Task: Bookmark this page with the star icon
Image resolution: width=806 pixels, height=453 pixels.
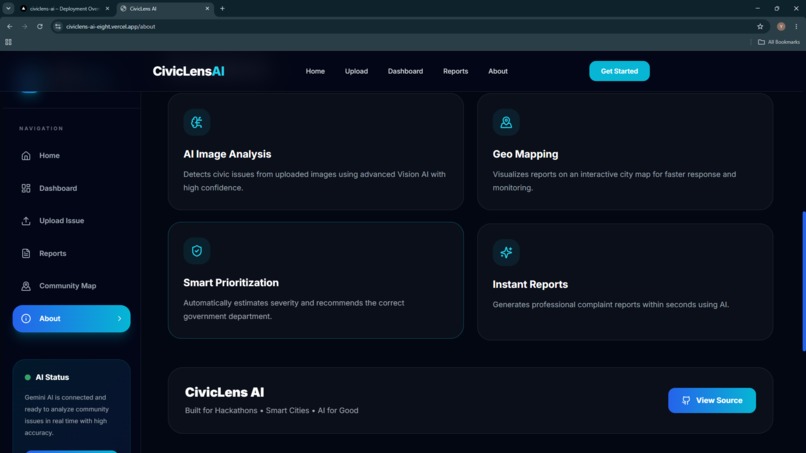Action: pos(760,27)
